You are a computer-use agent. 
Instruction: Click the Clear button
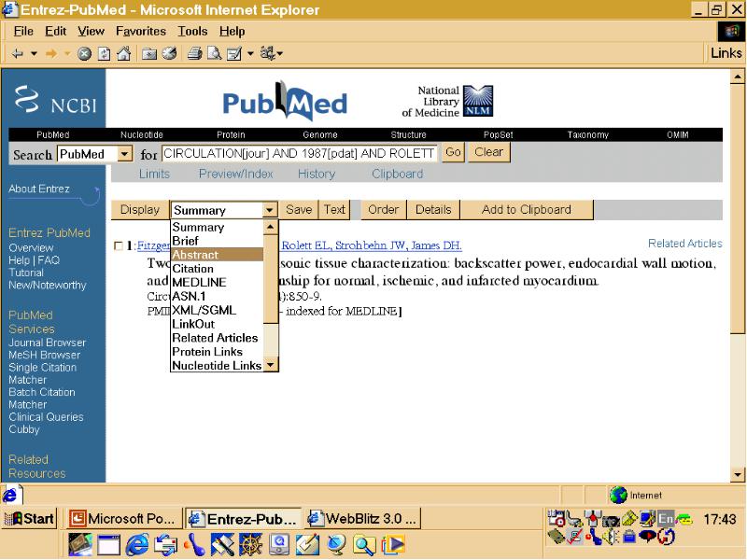pyautogui.click(x=488, y=152)
